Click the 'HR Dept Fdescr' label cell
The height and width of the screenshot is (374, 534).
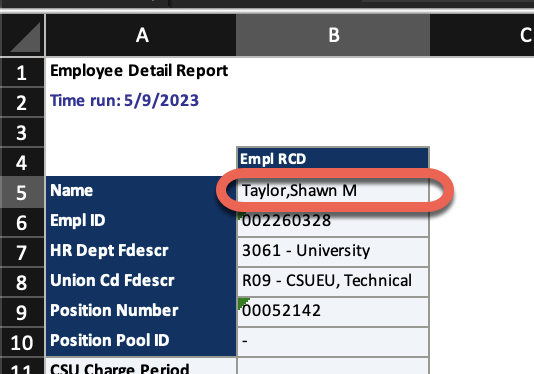pyautogui.click(x=141, y=252)
